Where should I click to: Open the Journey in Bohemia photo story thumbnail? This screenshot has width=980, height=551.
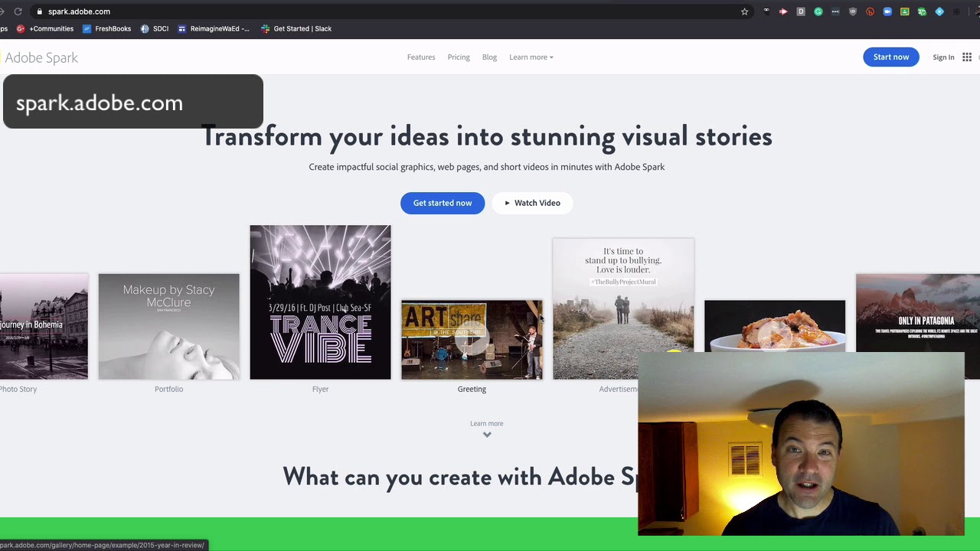44,327
